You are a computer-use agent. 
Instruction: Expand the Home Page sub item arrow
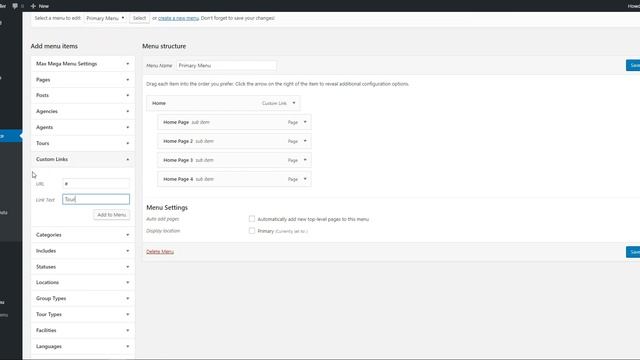[305, 122]
